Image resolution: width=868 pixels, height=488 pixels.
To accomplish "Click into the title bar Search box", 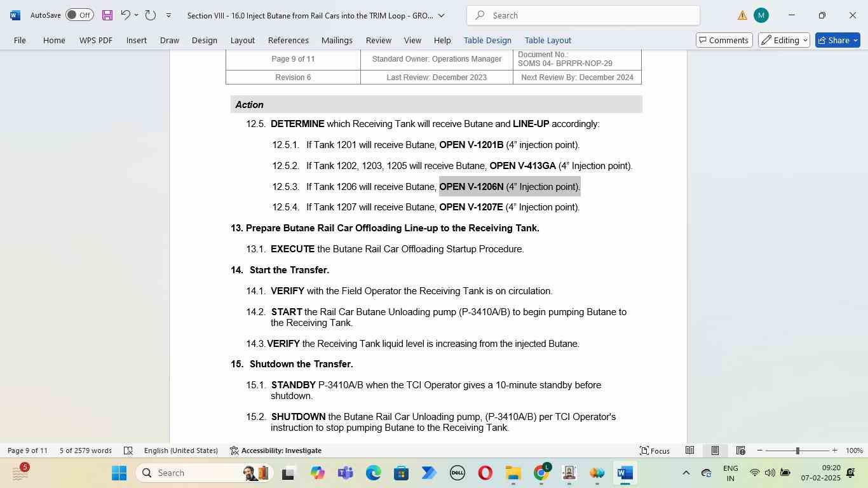I will pyautogui.click(x=583, y=15).
